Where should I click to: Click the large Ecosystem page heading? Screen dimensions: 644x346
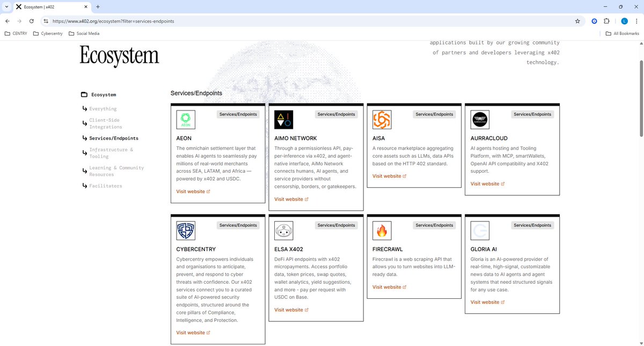tap(119, 56)
